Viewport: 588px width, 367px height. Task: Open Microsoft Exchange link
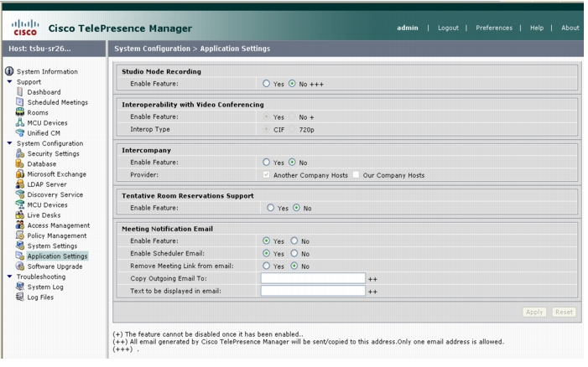[57, 174]
